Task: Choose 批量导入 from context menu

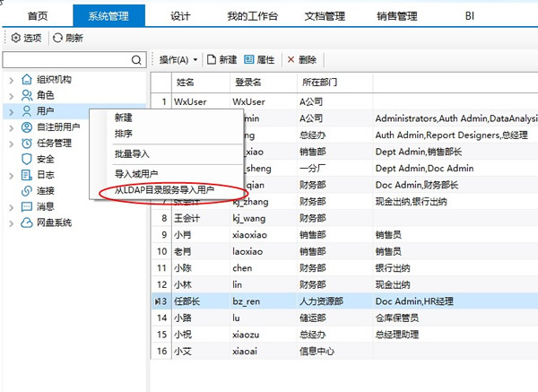Action: coord(132,153)
